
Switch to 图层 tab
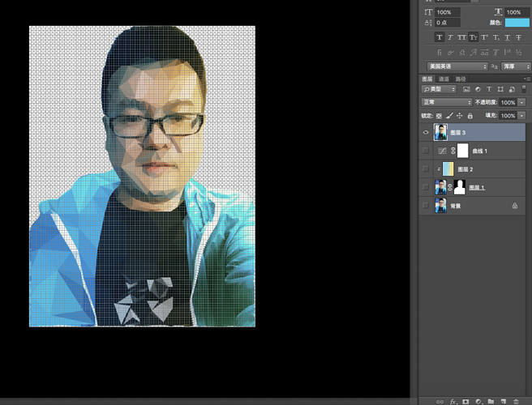tap(427, 79)
